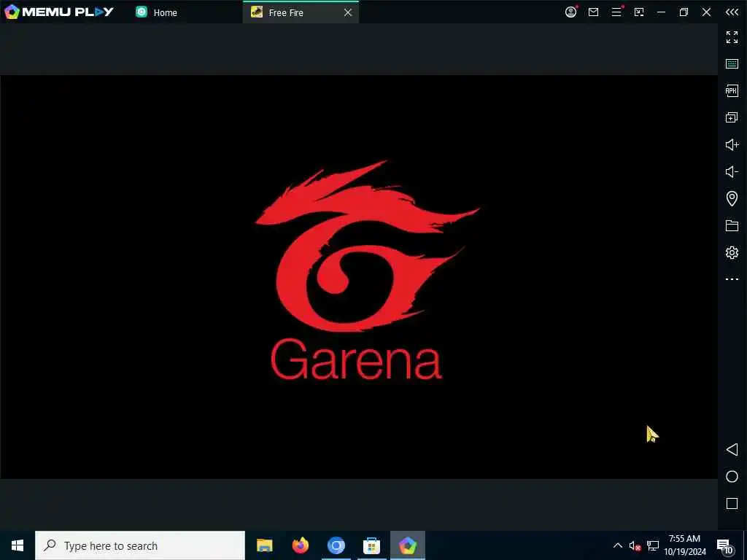Close the Free Fire tab
The height and width of the screenshot is (560, 747).
(x=348, y=12)
